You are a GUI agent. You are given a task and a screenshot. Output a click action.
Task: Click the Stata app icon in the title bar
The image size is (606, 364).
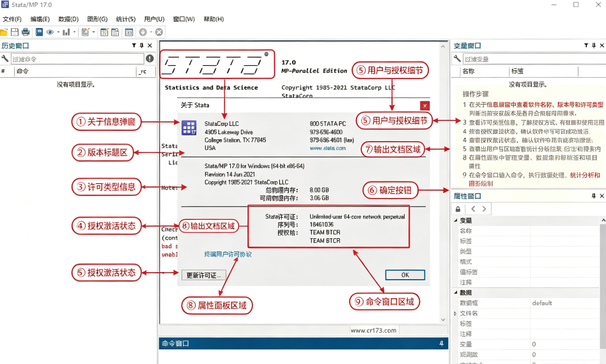(x=4, y=4)
